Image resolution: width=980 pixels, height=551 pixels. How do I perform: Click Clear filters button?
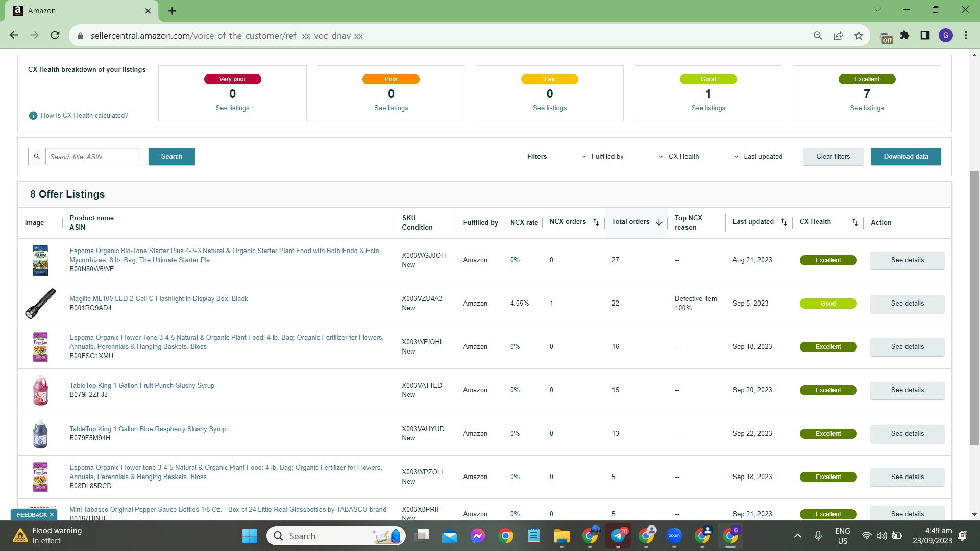pyautogui.click(x=833, y=157)
